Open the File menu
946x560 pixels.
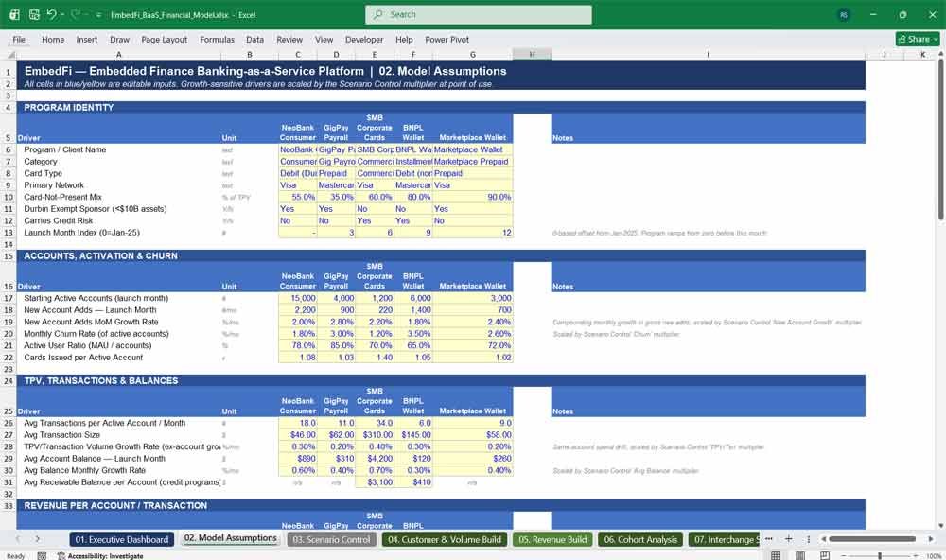tap(19, 39)
